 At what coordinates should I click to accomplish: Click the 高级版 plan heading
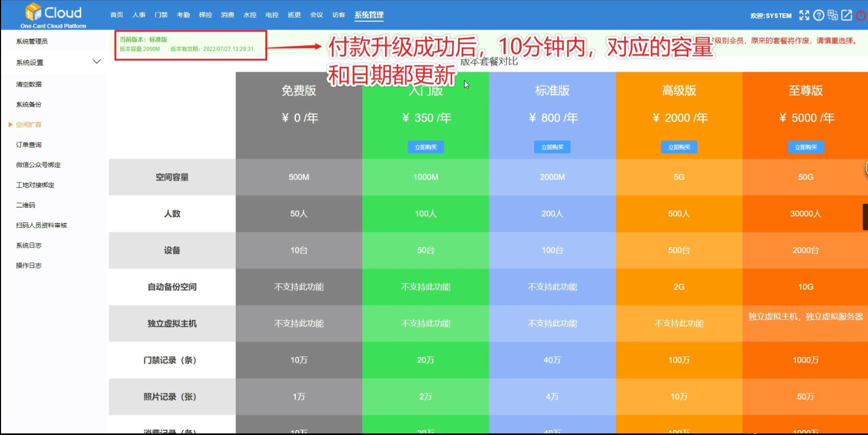click(679, 91)
